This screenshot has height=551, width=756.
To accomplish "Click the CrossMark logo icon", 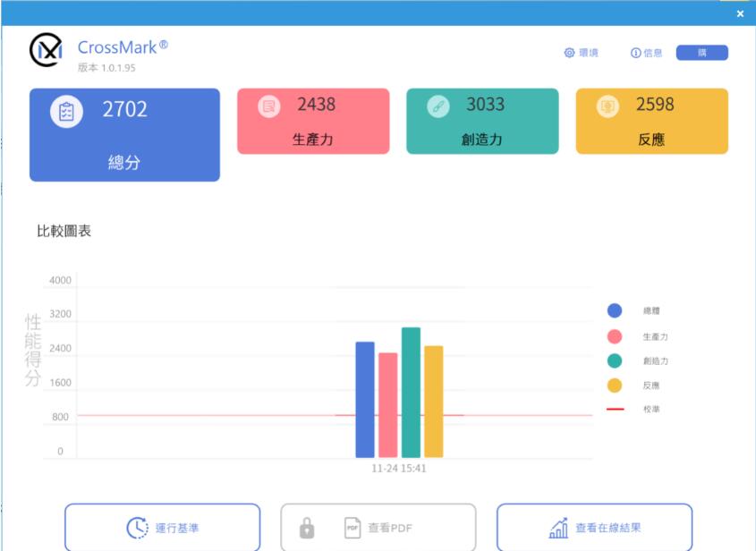I will (47, 51).
